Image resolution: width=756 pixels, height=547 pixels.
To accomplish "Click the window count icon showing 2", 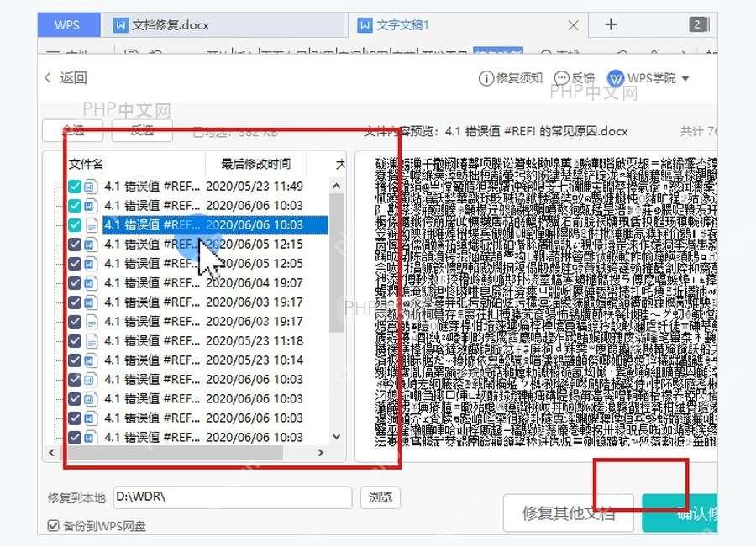I will pos(699,24).
